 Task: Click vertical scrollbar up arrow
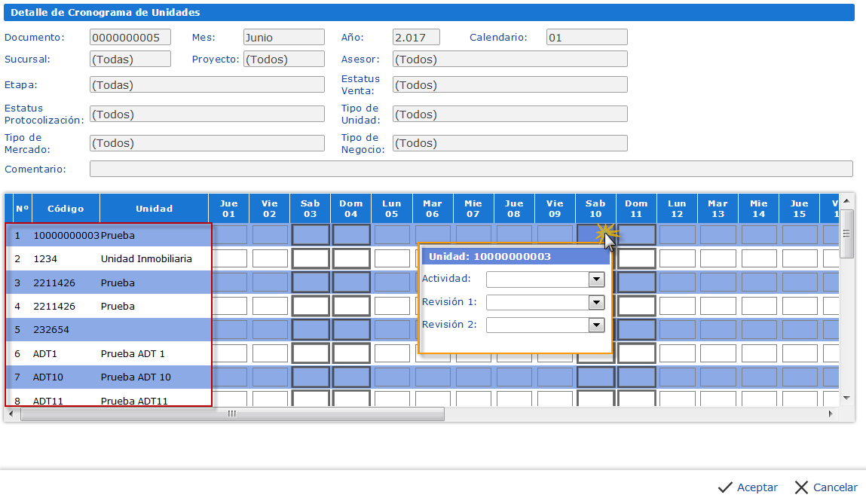coord(846,201)
